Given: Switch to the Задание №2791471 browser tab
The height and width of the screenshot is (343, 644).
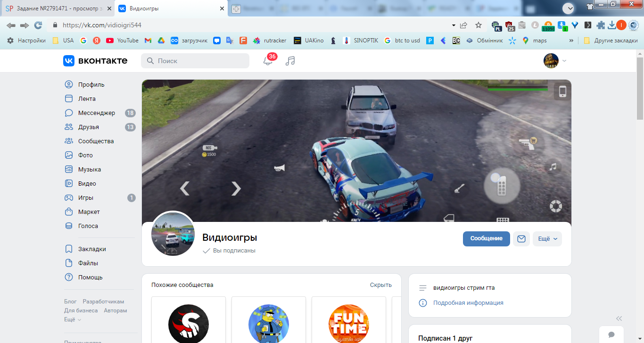Looking at the screenshot, I should (x=57, y=8).
